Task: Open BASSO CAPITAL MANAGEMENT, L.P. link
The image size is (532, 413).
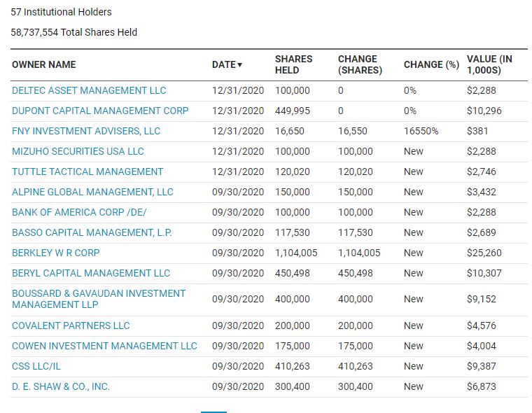Action: click(x=92, y=233)
